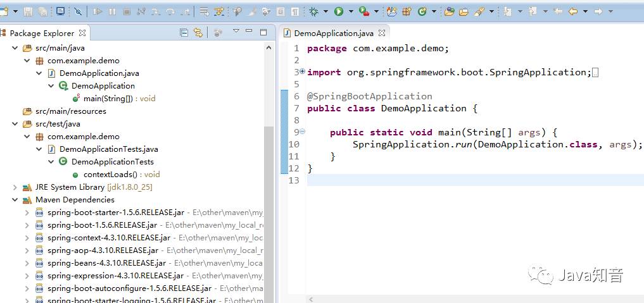
Task: Toggle Skip All Breakpoints
Action: (78, 12)
